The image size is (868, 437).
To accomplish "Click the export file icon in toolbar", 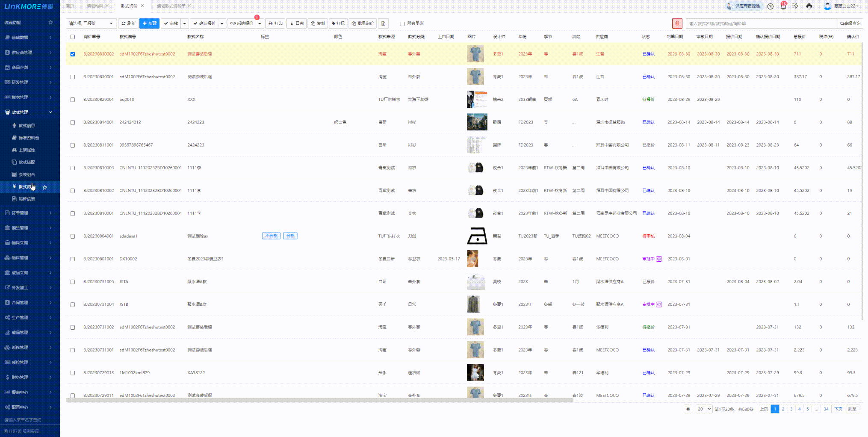I will 384,24.
